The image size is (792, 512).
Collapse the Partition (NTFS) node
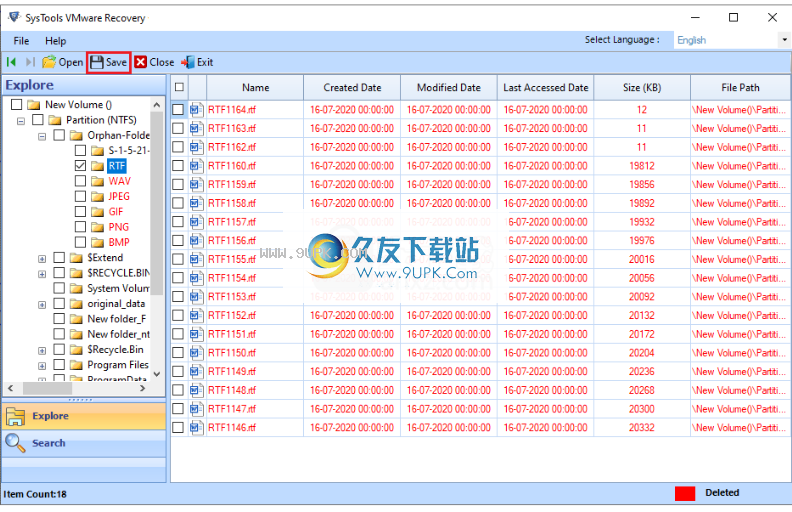(x=21, y=121)
